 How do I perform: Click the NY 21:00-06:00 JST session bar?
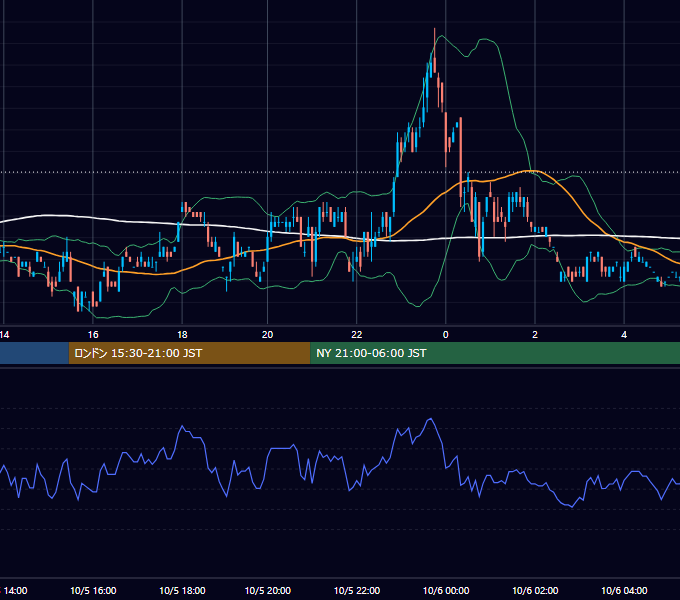[x=495, y=353]
